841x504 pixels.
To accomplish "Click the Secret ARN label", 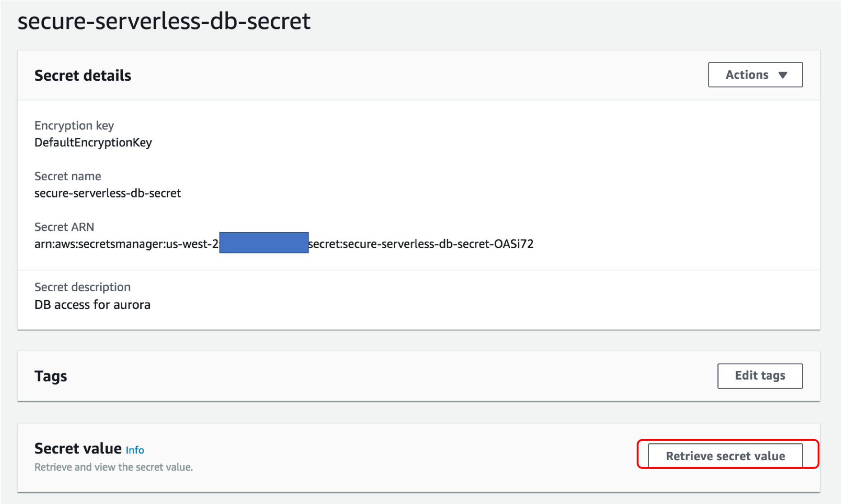I will (x=65, y=227).
